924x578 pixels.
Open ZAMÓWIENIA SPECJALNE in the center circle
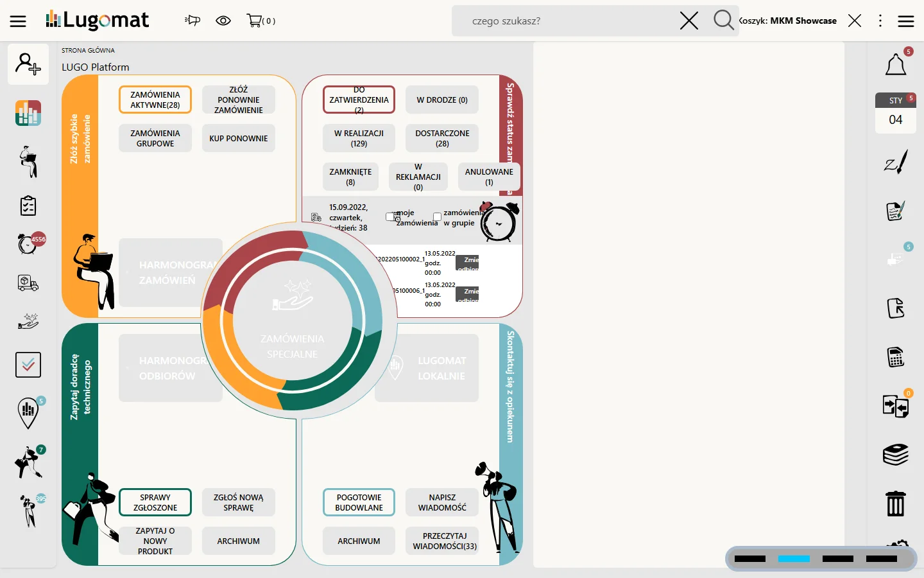click(293, 320)
